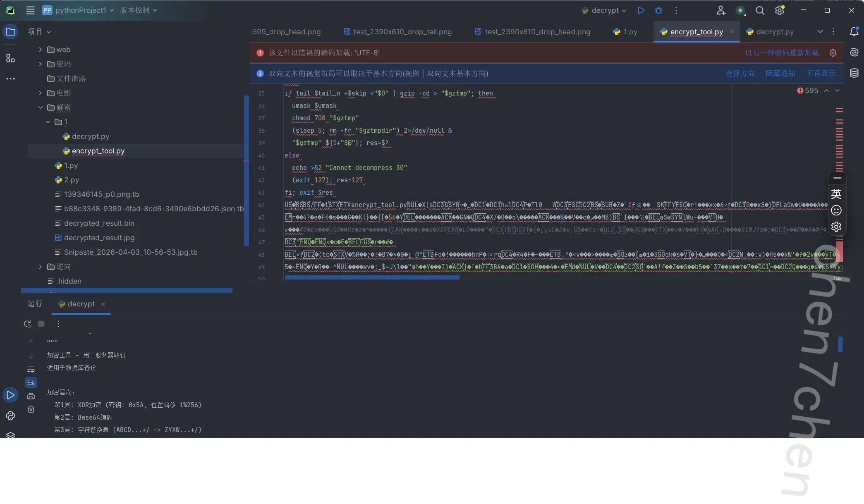
Task: Click 选择方向 link
Action: [x=740, y=74]
